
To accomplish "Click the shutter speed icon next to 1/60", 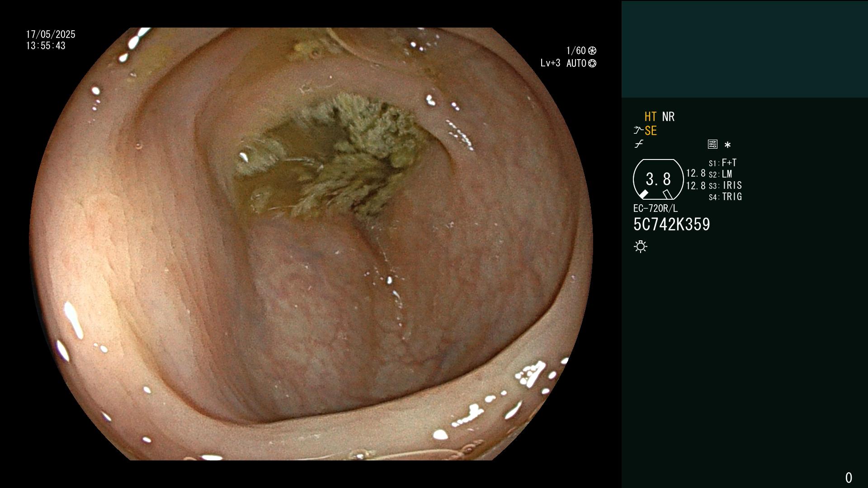I will coord(592,51).
